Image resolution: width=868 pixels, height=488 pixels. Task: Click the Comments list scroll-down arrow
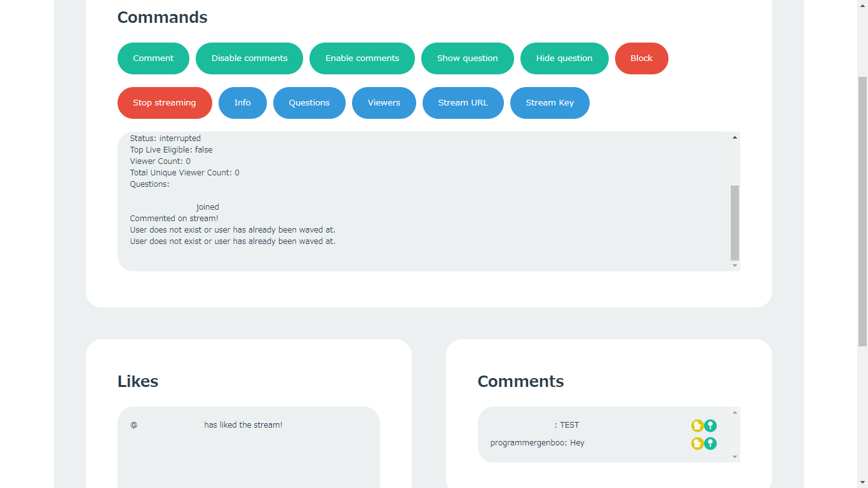735,457
